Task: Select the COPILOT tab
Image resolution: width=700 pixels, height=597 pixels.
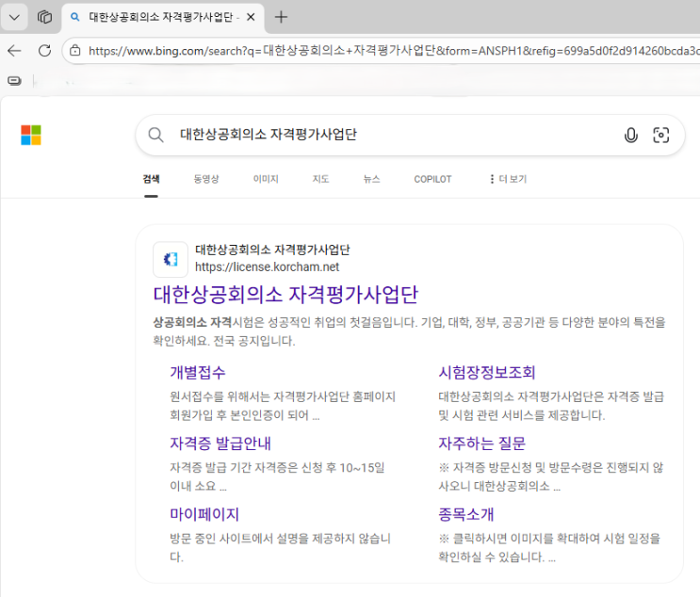Action: tap(432, 179)
